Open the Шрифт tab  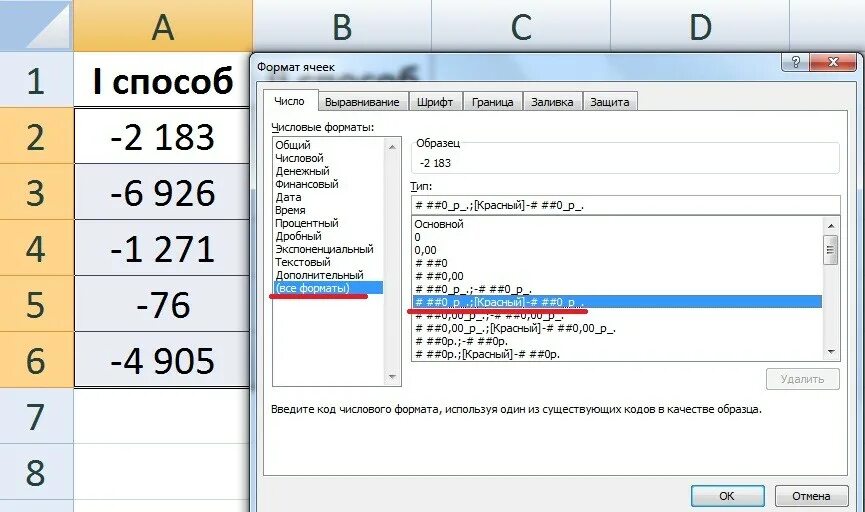[x=435, y=102]
